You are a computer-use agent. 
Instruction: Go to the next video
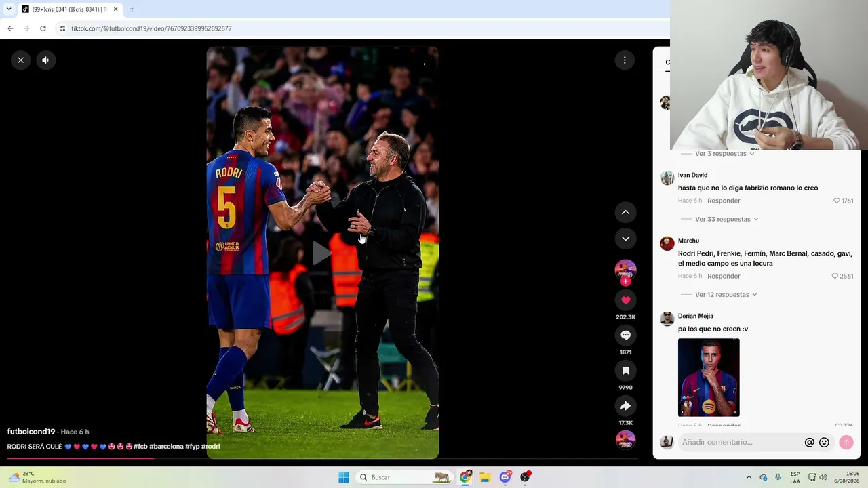coord(625,239)
